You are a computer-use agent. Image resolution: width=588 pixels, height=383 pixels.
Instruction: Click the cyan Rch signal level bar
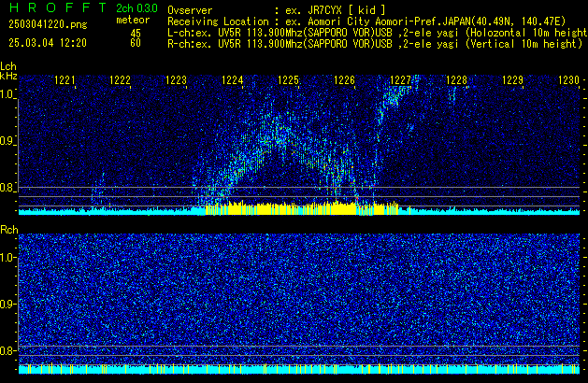(x=299, y=369)
